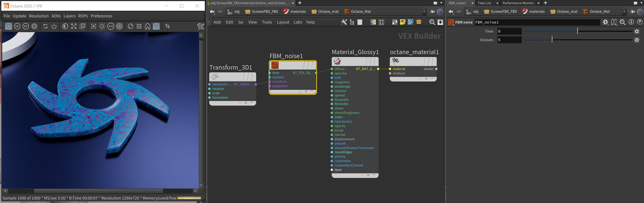
Task: Click the IPR power/stop render icon
Action: pyautogui.click(x=54, y=26)
